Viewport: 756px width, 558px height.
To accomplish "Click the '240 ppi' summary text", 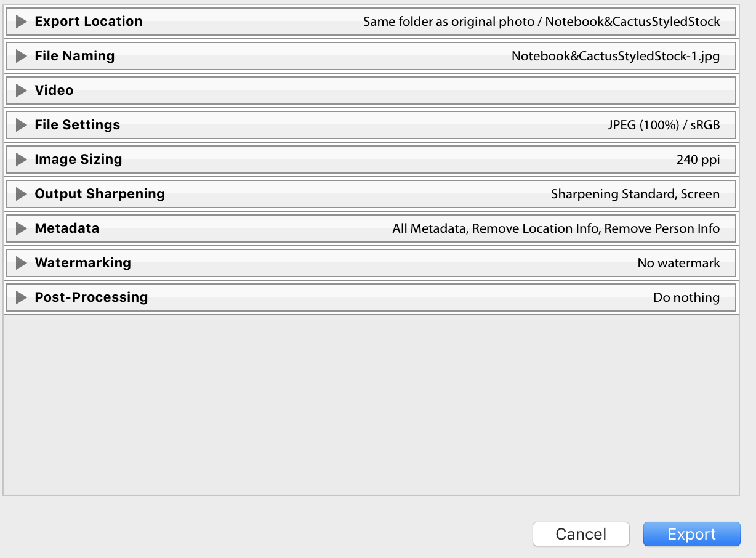I will pos(698,159).
